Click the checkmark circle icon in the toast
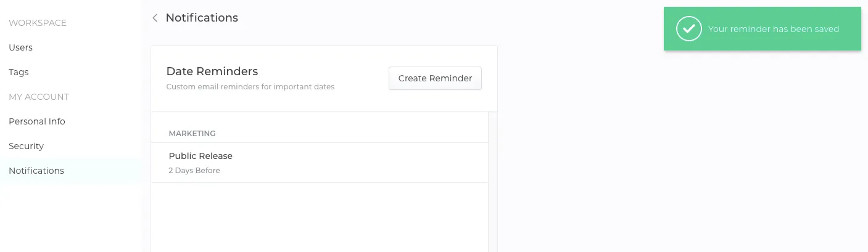This screenshot has height=252, width=868. pos(688,29)
